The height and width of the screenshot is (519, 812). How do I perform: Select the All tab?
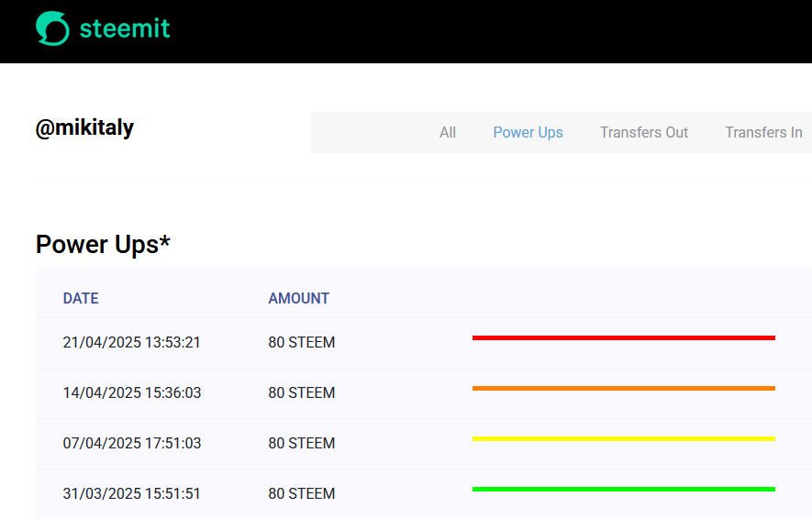pyautogui.click(x=448, y=132)
